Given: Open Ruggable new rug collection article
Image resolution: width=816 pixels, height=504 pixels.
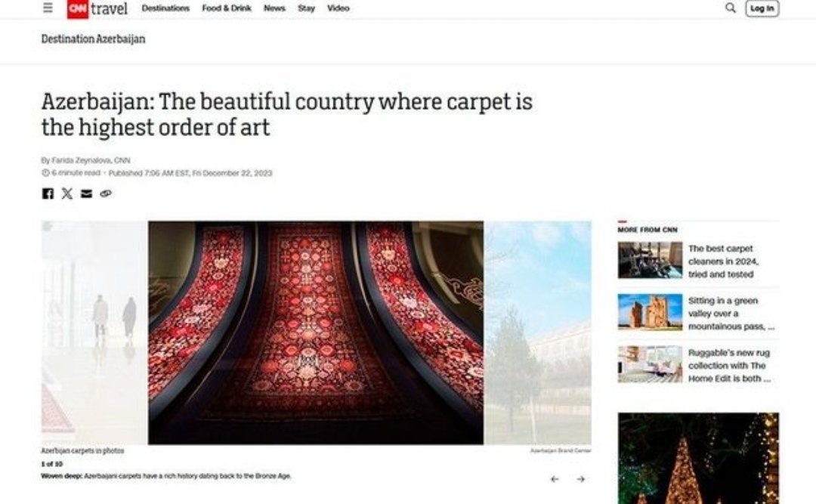Looking at the screenshot, I should click(x=729, y=366).
